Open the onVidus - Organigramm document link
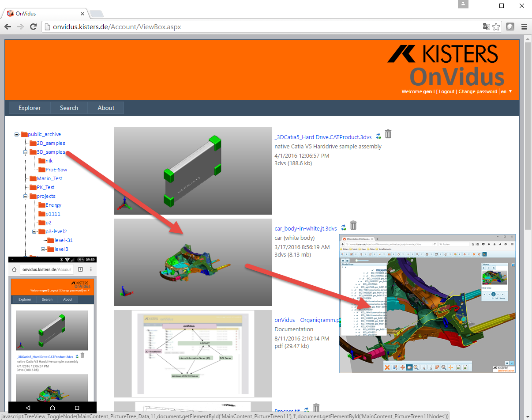The height and width of the screenshot is (420, 532). point(307,320)
